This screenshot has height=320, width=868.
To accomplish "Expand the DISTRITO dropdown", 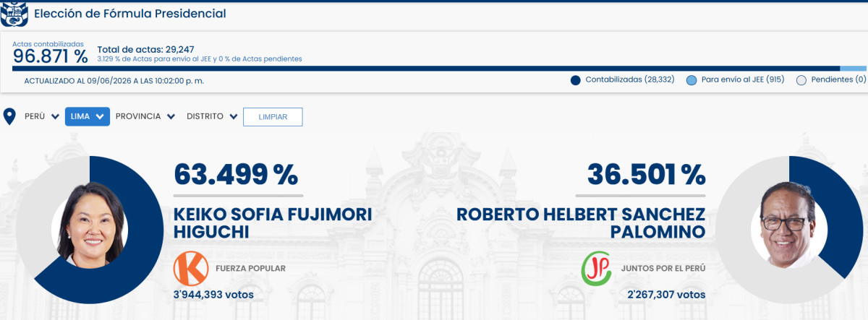I will click(x=213, y=116).
